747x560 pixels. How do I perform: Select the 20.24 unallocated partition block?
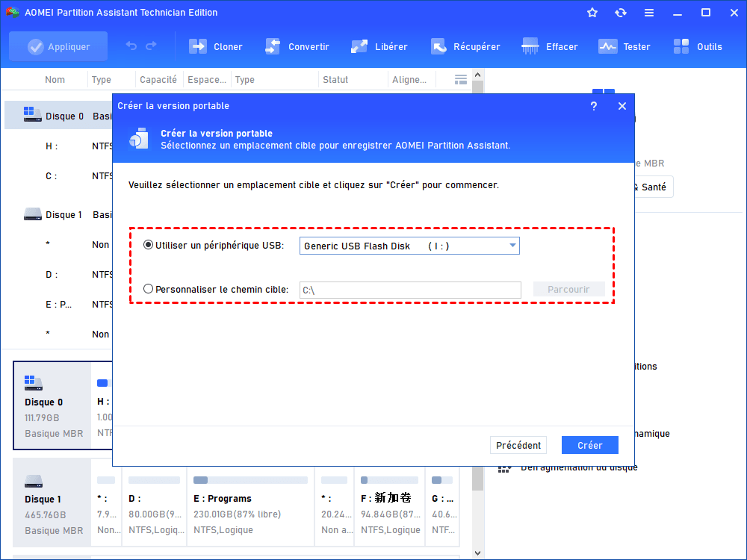coord(335,505)
